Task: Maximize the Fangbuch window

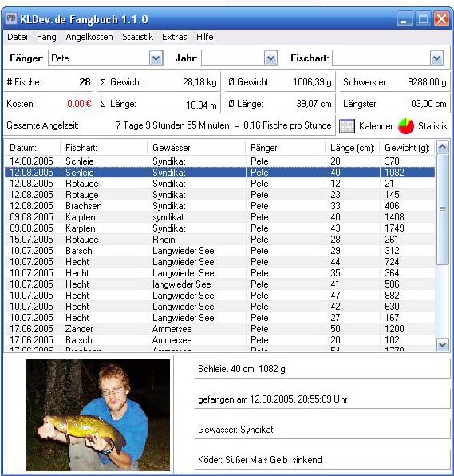Action: tap(423, 19)
